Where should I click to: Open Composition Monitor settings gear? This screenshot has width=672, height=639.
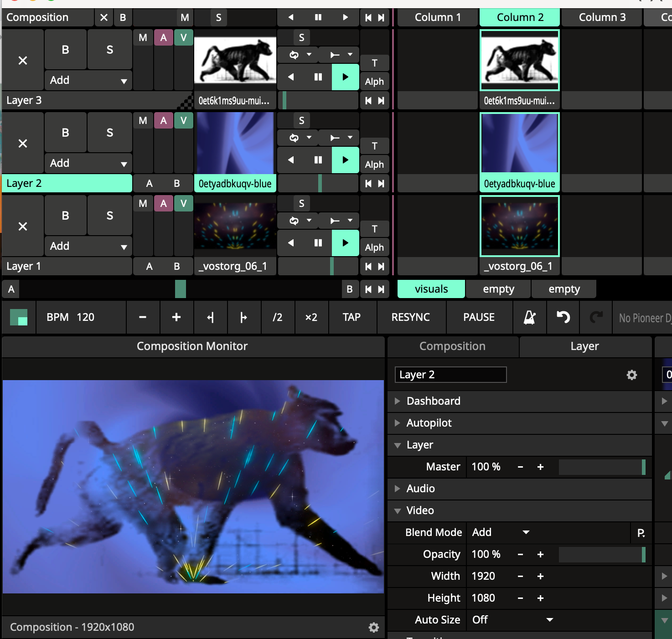373,628
